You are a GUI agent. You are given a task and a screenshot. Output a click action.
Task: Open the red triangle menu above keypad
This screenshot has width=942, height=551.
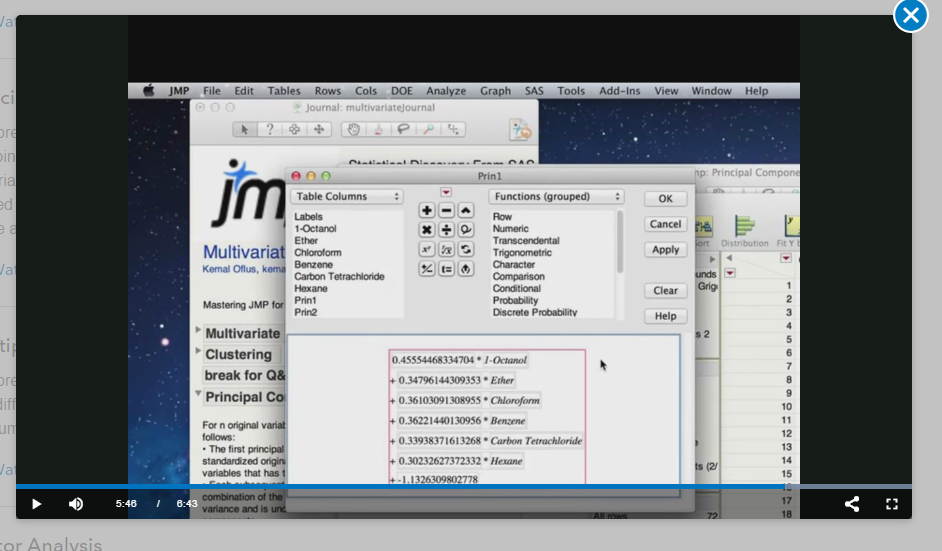[x=446, y=192]
